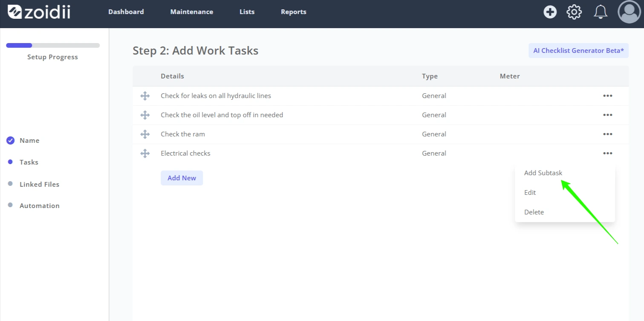This screenshot has height=321, width=644.
Task: Click the user profile avatar
Action: coord(629,12)
